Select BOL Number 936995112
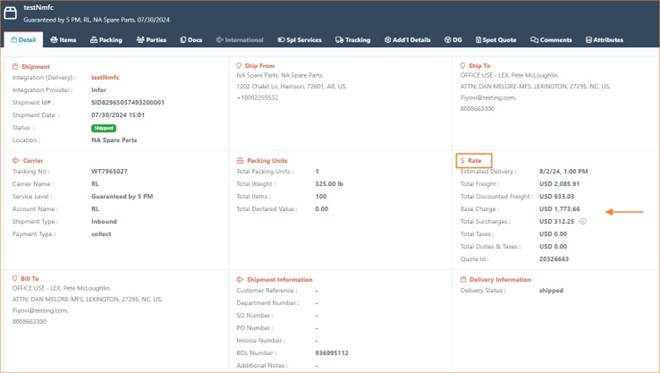 pyautogui.click(x=332, y=353)
